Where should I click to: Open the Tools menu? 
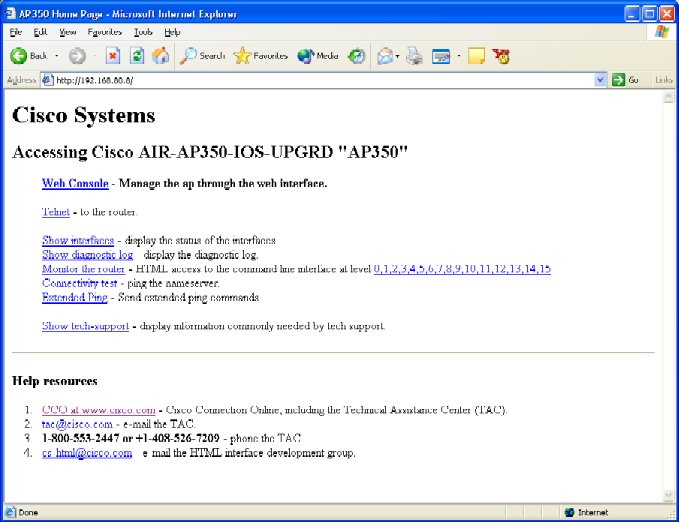coord(143,32)
